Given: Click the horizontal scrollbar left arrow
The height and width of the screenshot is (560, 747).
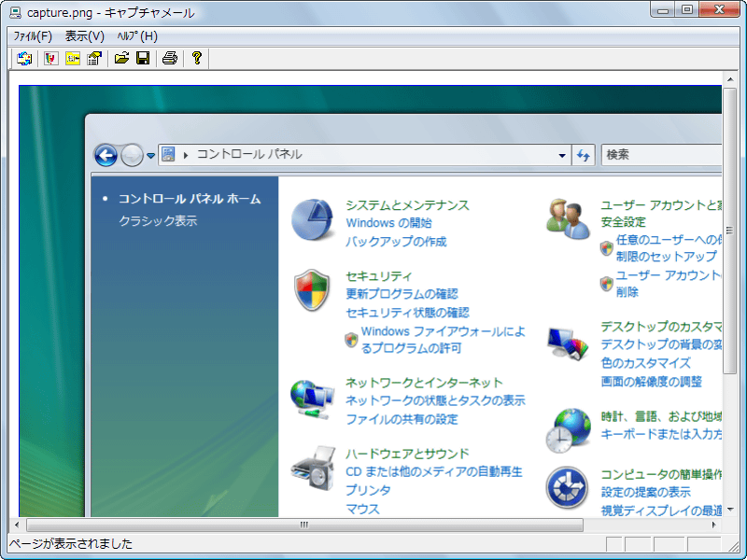Looking at the screenshot, I should (17, 525).
